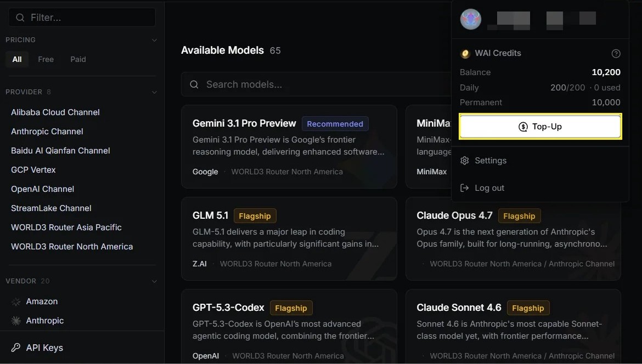The height and width of the screenshot is (364, 642).
Task: Collapse the Pricing section chevron
Action: click(154, 40)
